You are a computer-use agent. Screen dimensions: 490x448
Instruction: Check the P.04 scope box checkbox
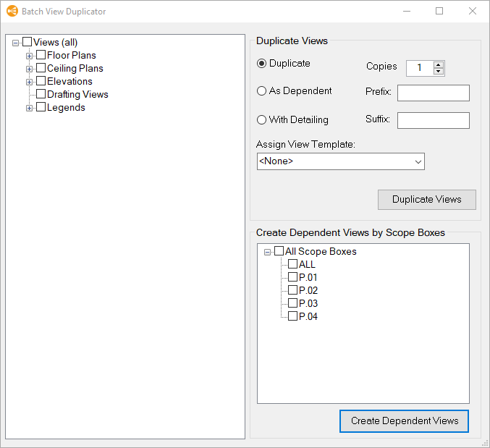point(293,316)
